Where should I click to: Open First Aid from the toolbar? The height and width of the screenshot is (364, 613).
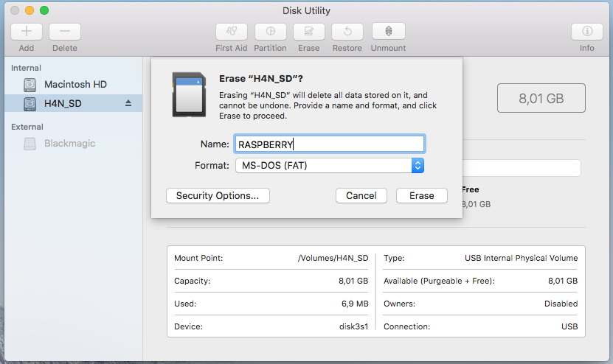pos(232,32)
